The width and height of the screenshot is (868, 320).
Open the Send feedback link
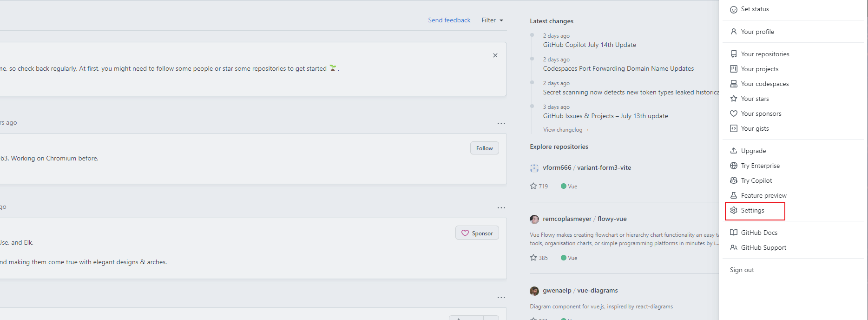449,20
